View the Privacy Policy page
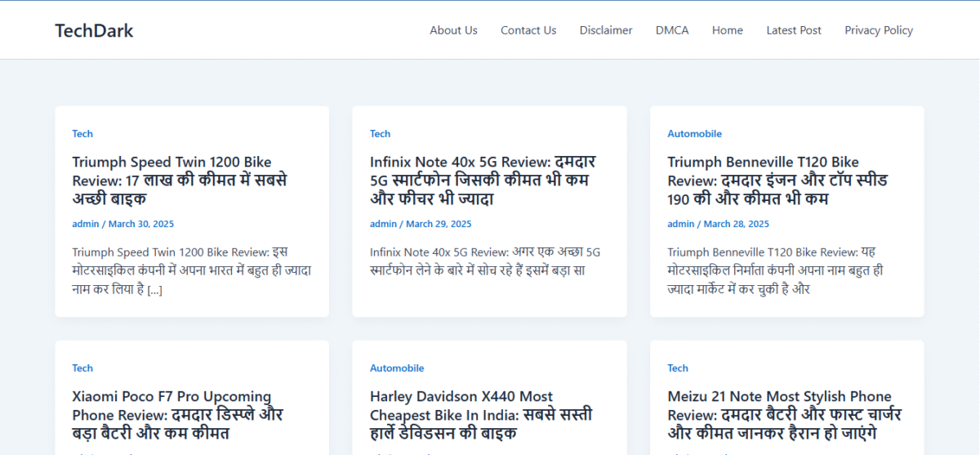 [x=879, y=30]
